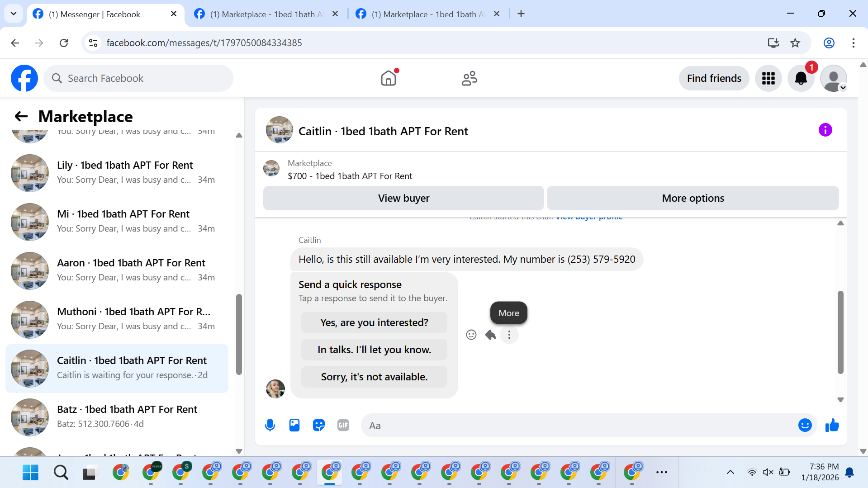Open emoji picker in message box
The width and height of the screenshot is (868, 488).
click(805, 425)
